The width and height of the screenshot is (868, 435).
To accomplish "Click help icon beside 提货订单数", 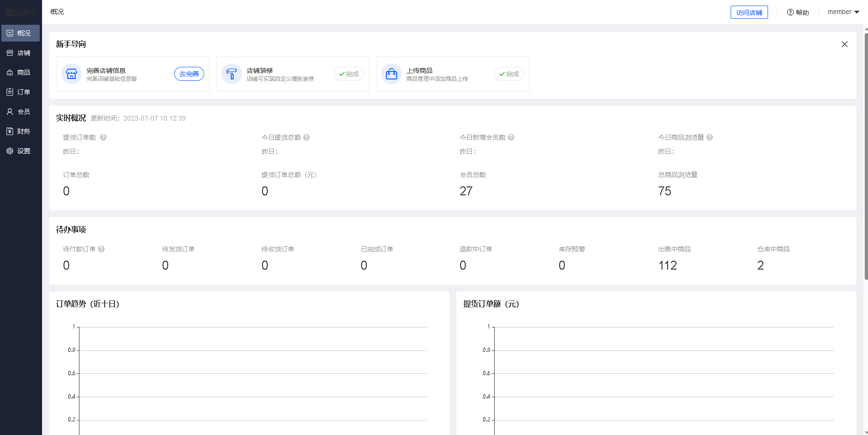I will tap(103, 137).
